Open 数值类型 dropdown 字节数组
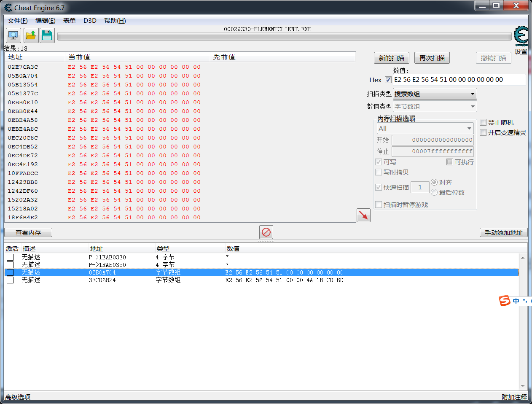The height and width of the screenshot is (404, 532). tap(435, 106)
